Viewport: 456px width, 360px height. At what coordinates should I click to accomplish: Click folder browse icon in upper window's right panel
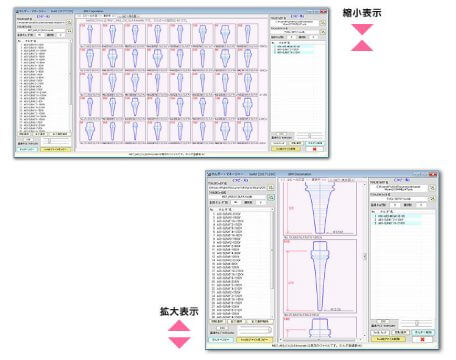click(x=322, y=23)
